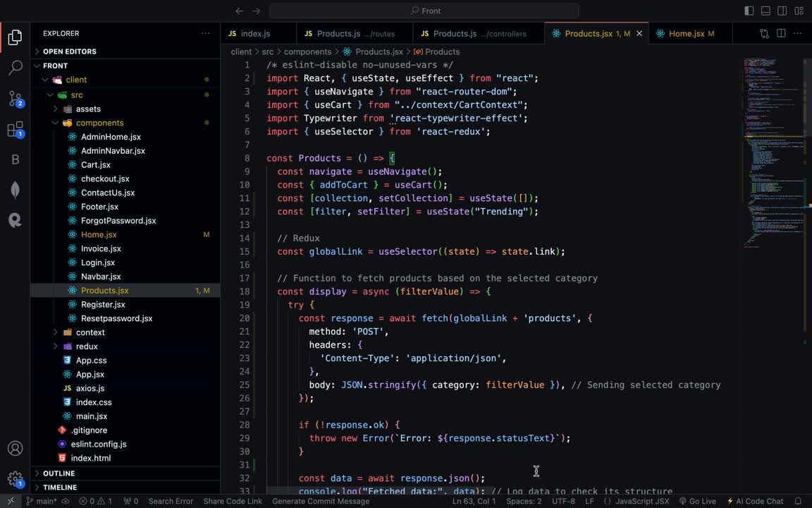Open the Manage gear icon
The image size is (812, 508).
[15, 479]
